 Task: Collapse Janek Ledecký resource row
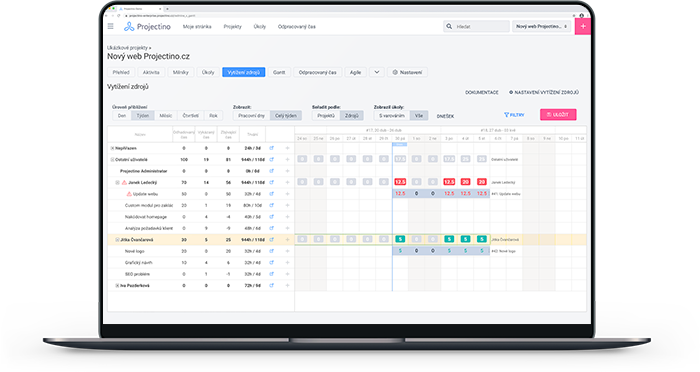point(118,182)
